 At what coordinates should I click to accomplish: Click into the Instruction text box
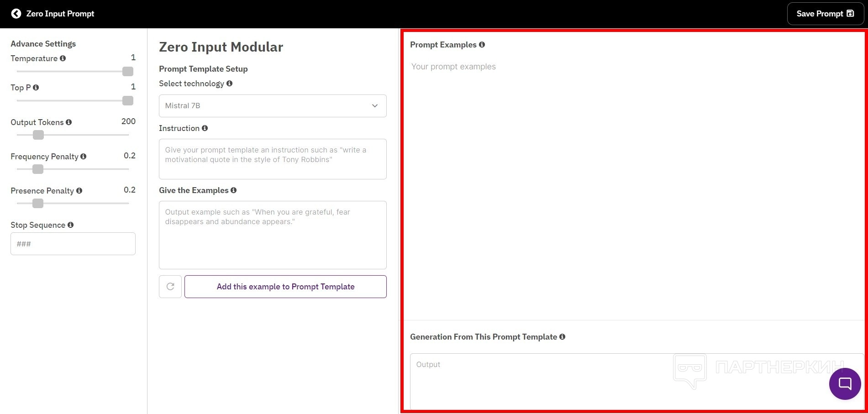pos(273,159)
